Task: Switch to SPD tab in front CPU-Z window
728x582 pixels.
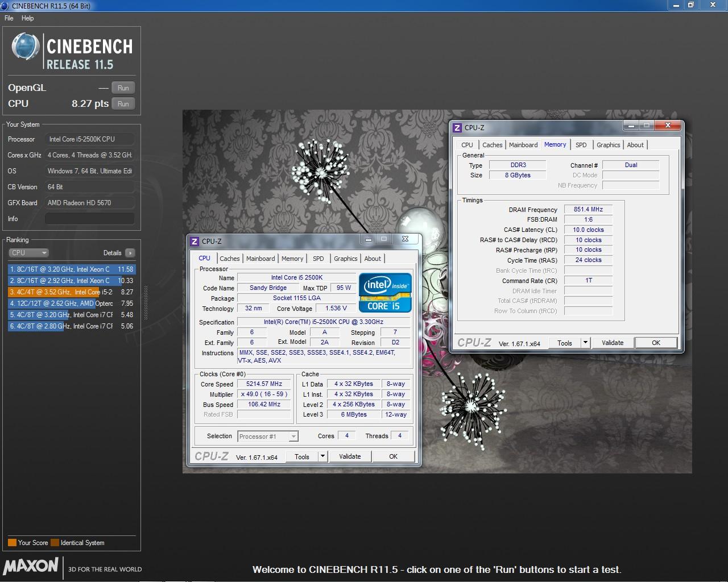Action: click(318, 259)
